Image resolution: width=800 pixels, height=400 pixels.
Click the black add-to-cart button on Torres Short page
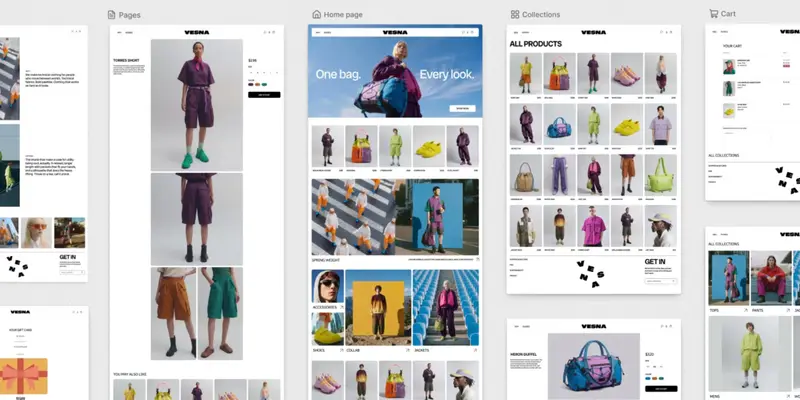[264, 95]
